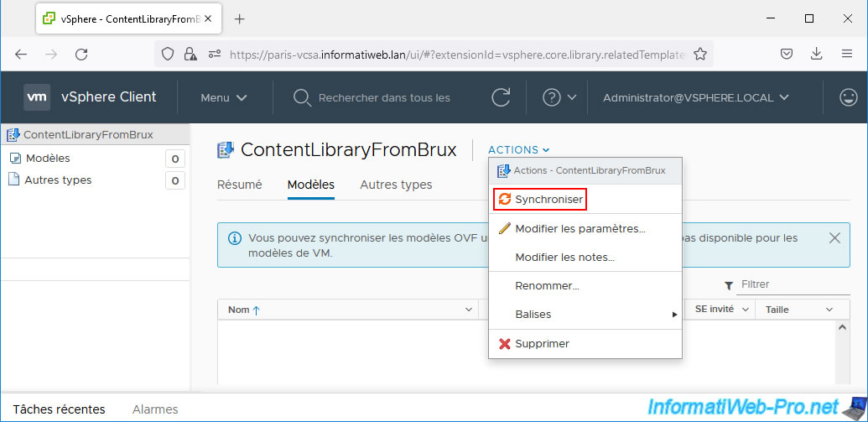
Task: Open the browser downloads icon
Action: 816,55
